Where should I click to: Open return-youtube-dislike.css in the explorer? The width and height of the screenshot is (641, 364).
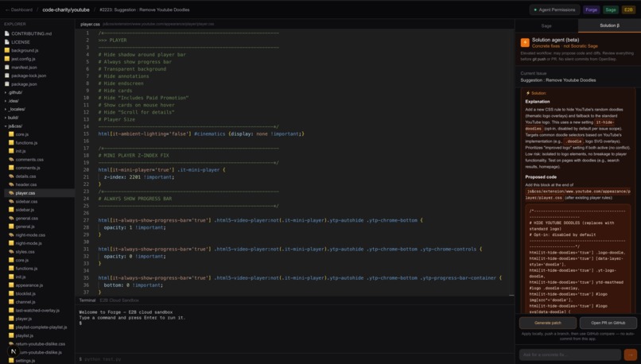(39, 343)
